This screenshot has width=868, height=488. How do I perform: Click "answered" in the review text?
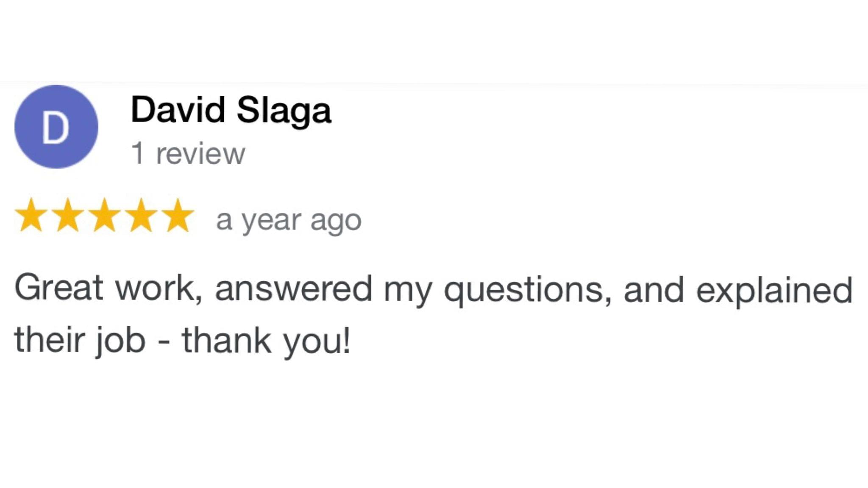coord(293,289)
